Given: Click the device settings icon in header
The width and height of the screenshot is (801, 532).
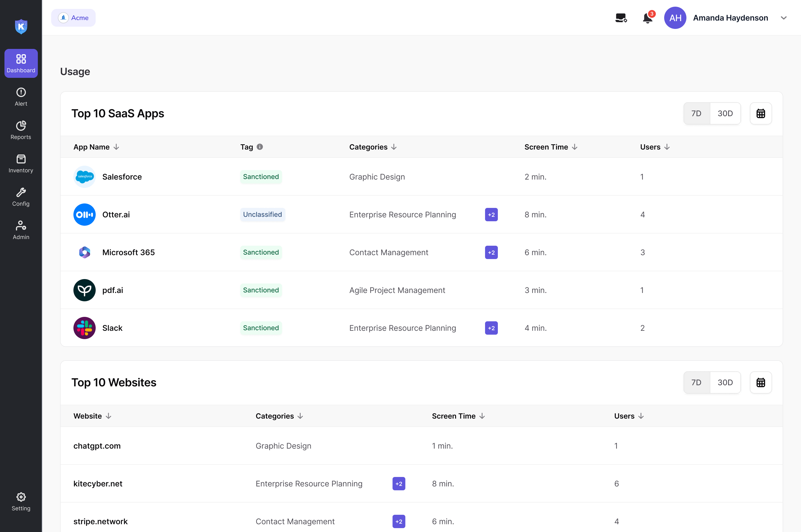Looking at the screenshot, I should point(621,18).
